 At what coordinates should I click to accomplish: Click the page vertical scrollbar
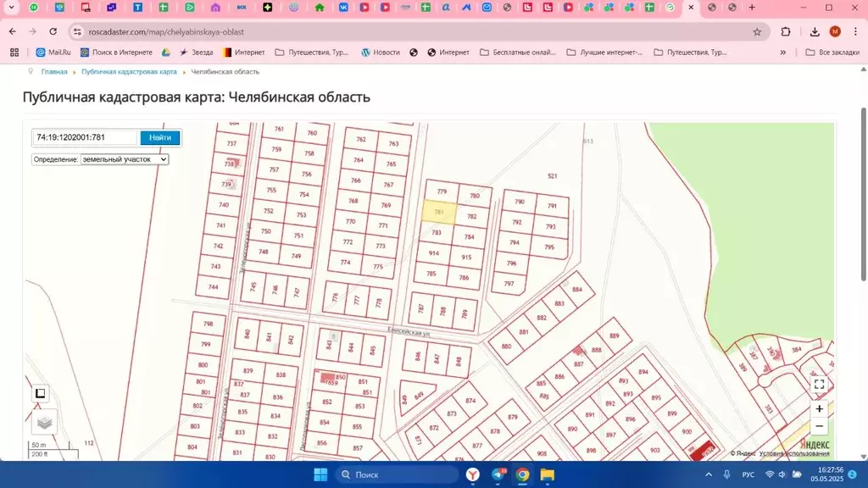coord(864,194)
